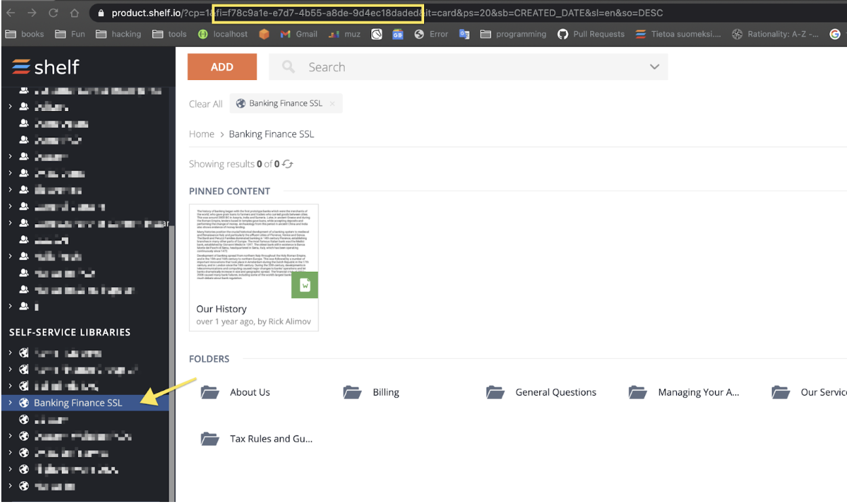Open the books bookmark folder
The height and width of the screenshot is (504, 847).
[x=25, y=34]
